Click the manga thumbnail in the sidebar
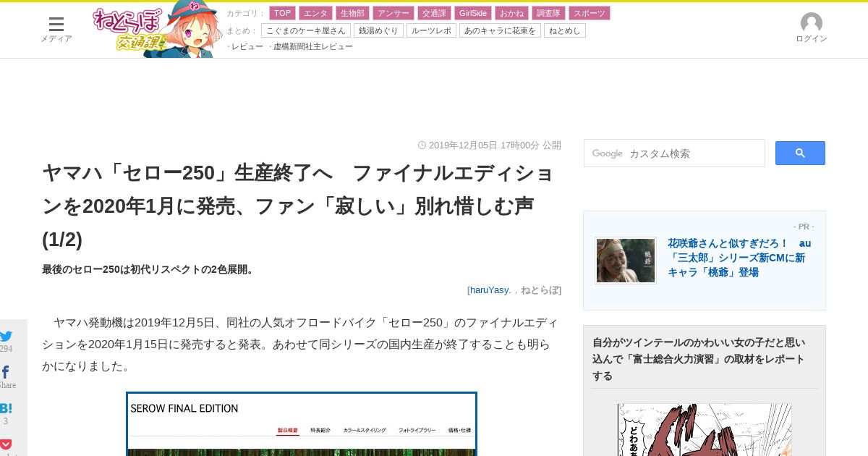 click(x=705, y=430)
